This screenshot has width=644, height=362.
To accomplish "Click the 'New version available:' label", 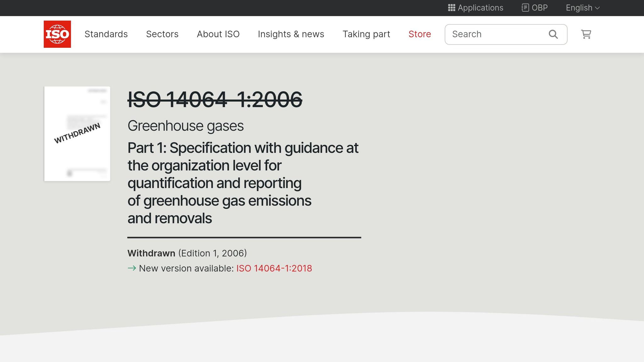I will point(186,268).
